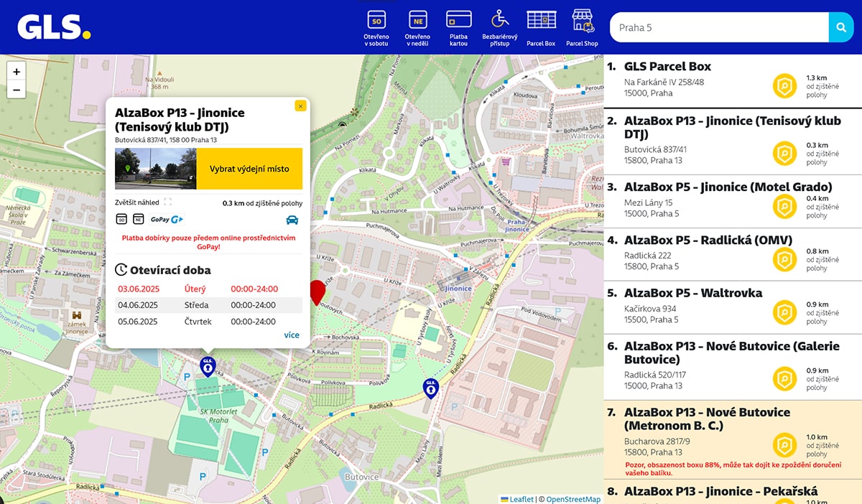Click the GLS marker on Radlická street
This screenshot has height=504, width=862.
[430, 388]
